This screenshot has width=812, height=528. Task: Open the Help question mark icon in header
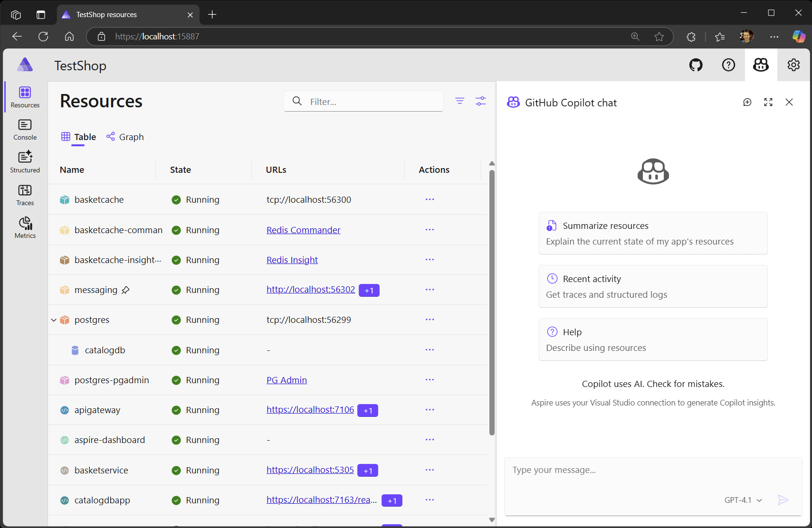pyautogui.click(x=728, y=65)
